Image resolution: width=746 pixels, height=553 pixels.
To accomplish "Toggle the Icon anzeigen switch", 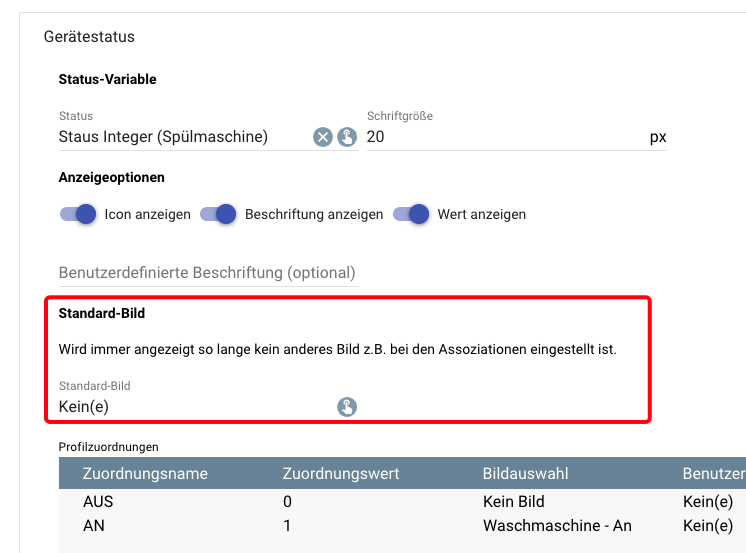I will pyautogui.click(x=78, y=214).
